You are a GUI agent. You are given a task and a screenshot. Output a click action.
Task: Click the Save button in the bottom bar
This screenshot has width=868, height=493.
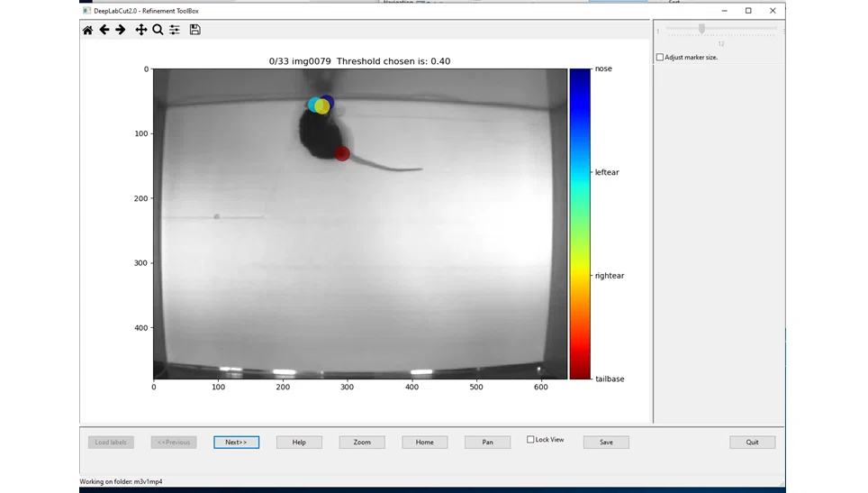pyautogui.click(x=606, y=442)
